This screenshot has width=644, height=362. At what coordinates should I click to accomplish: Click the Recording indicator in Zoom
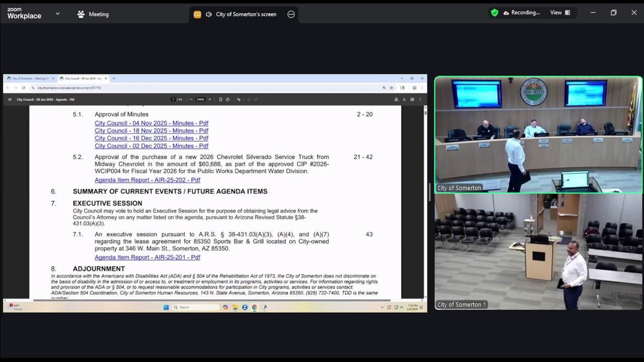521,13
